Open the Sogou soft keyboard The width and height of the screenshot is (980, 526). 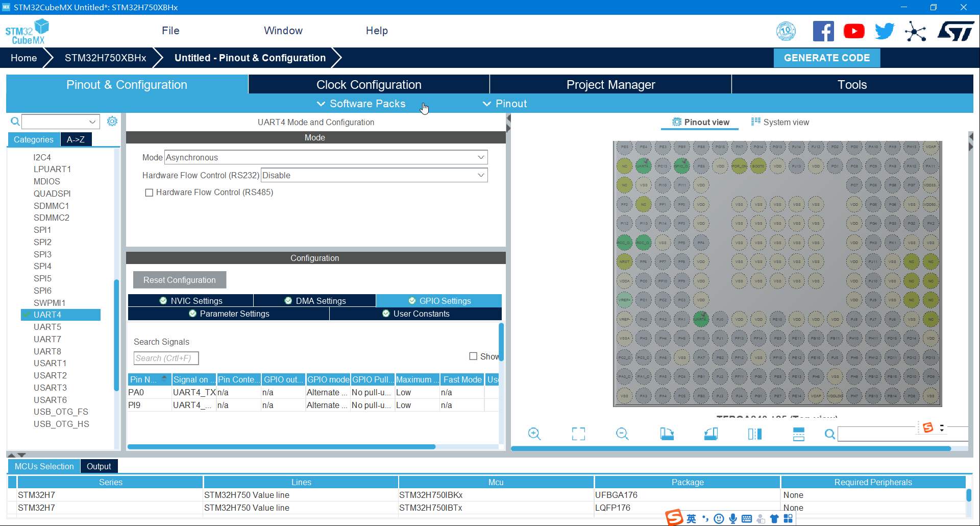point(747,519)
